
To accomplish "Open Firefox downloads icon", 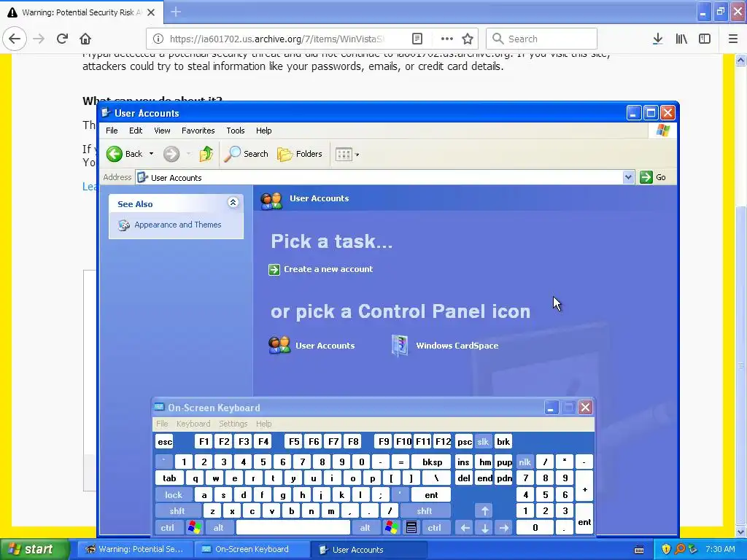I will [657, 39].
